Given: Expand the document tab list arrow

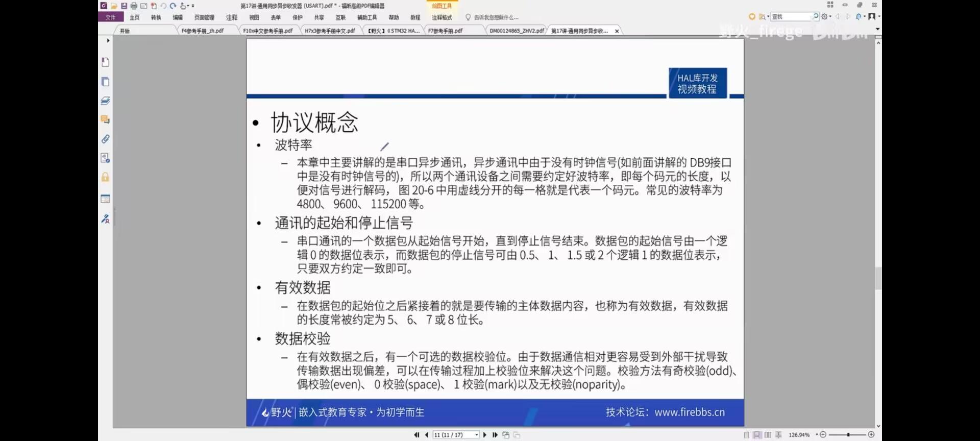Looking at the screenshot, I should point(877,29).
